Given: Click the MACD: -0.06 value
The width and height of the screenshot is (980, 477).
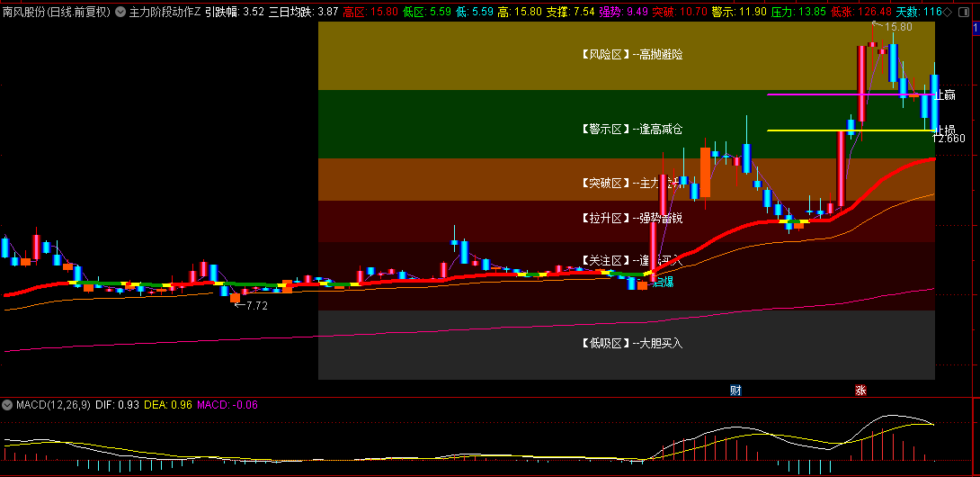Looking at the screenshot, I should click(x=227, y=405).
